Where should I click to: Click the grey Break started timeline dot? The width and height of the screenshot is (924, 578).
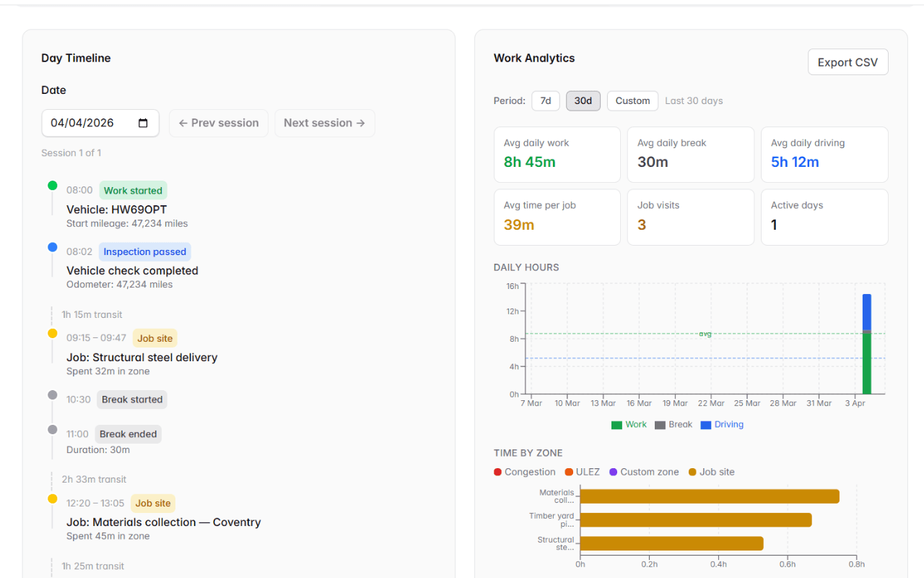53,394
